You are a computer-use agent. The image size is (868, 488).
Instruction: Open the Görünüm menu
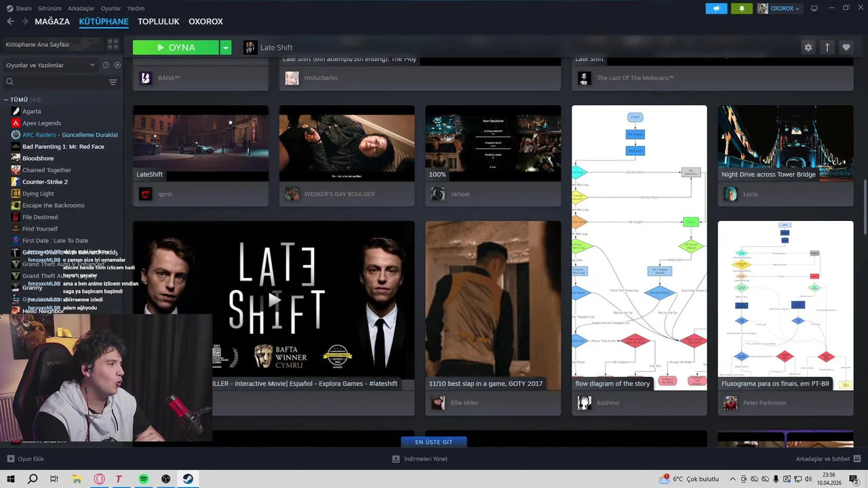click(50, 8)
